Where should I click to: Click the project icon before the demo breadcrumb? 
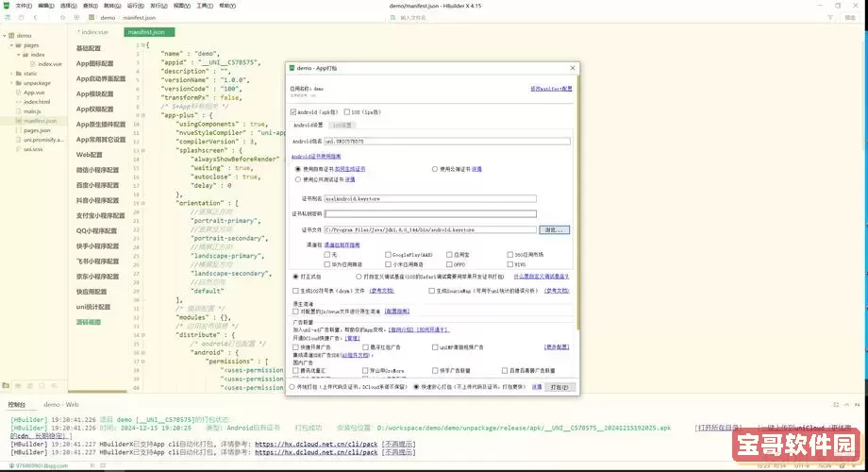pos(92,18)
